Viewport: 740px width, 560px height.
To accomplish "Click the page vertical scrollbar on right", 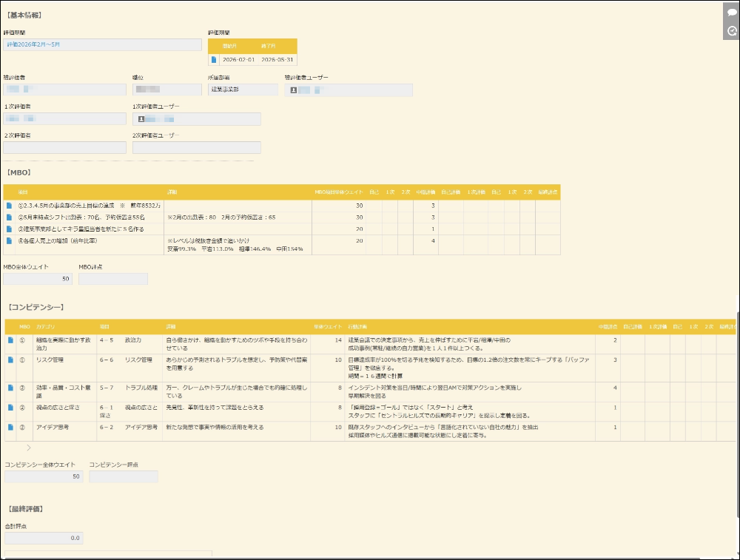I will (738, 415).
